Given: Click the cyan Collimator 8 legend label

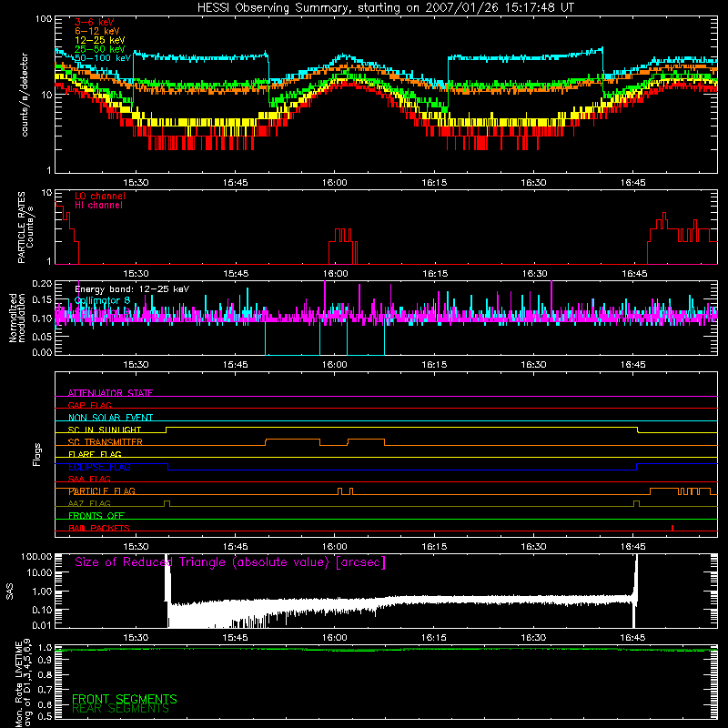Looking at the screenshot, I should tap(102, 300).
